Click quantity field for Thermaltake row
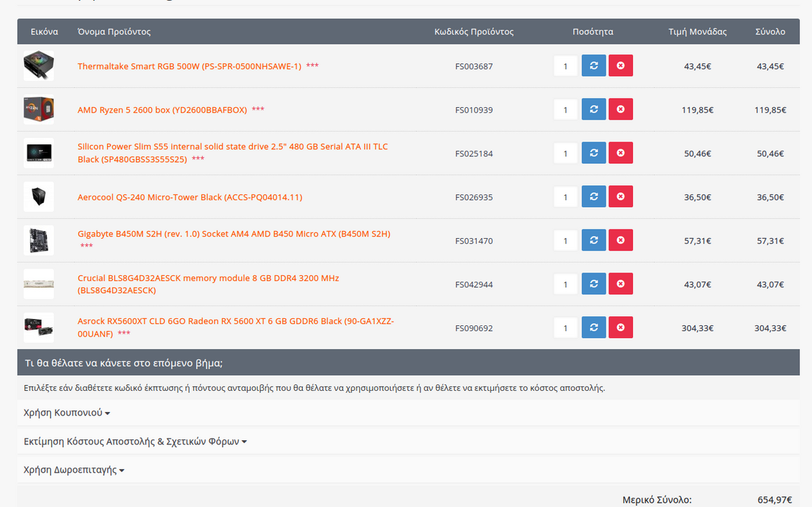Screen dimensions: 812x507 pyautogui.click(x=566, y=65)
